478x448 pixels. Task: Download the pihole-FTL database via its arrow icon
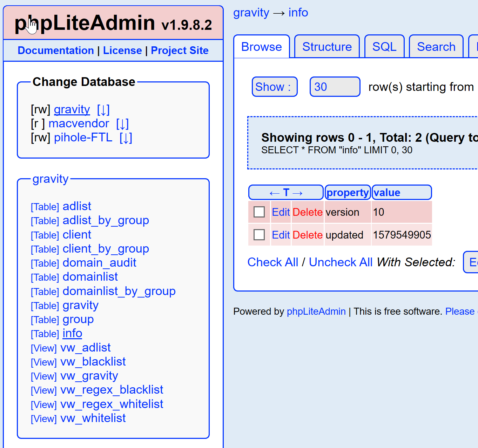coord(126,138)
